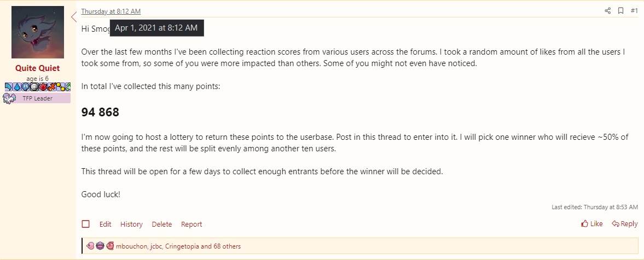View the post edit History
644x260 pixels.
131,224
